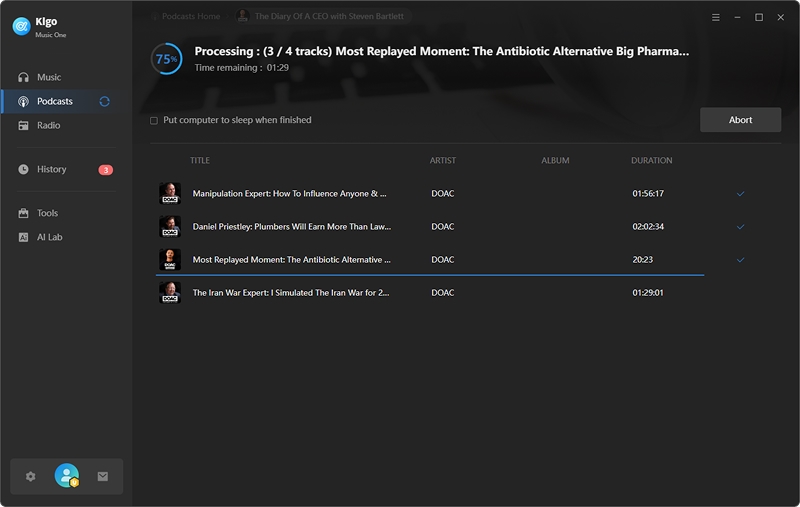This screenshot has width=800, height=507.
Task: Open the mail envelope icon
Action: tap(103, 476)
